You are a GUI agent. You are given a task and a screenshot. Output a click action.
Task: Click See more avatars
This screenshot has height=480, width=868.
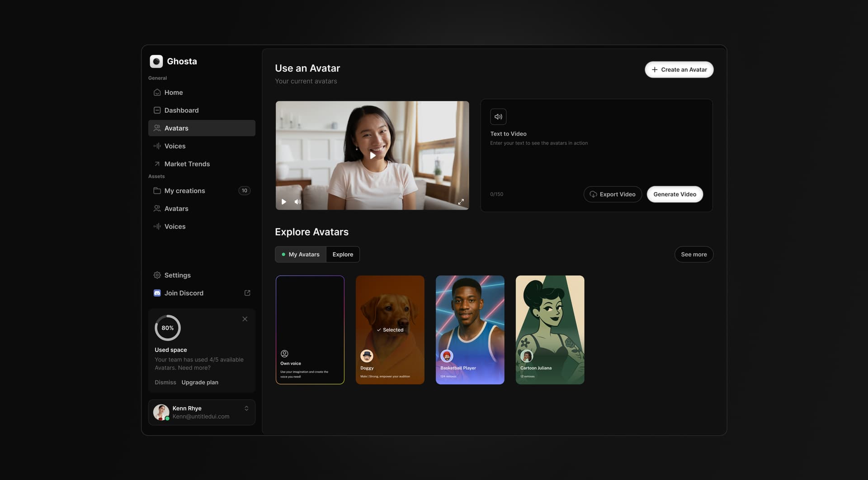pos(693,254)
